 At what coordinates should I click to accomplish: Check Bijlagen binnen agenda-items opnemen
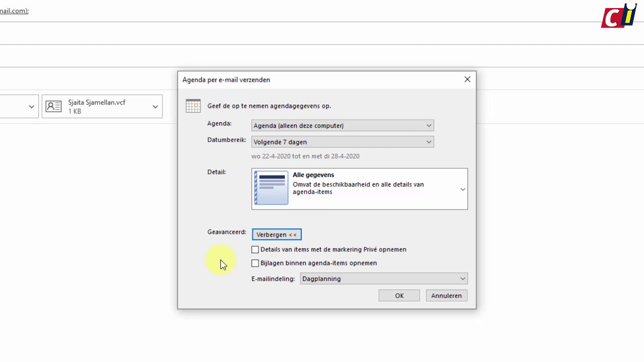click(x=255, y=263)
